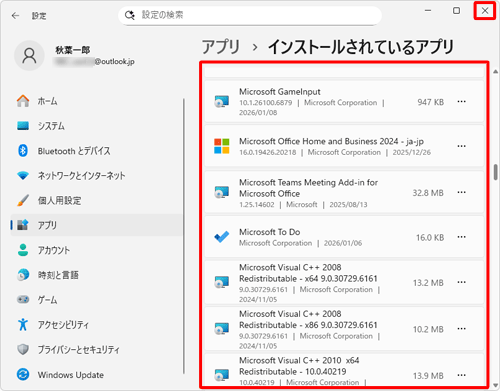Click the Microsoft GameInput app icon
The width and height of the screenshot is (500, 391).
(x=222, y=101)
